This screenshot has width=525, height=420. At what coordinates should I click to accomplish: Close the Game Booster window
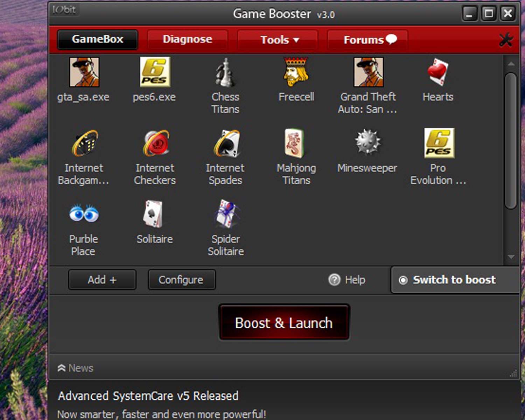pos(507,14)
